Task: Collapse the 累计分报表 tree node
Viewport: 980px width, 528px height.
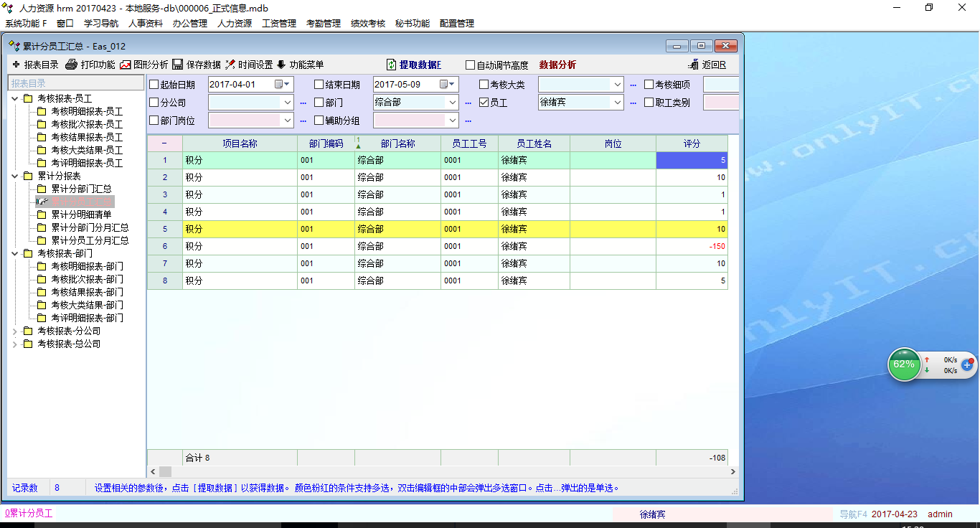Action: click(15, 176)
